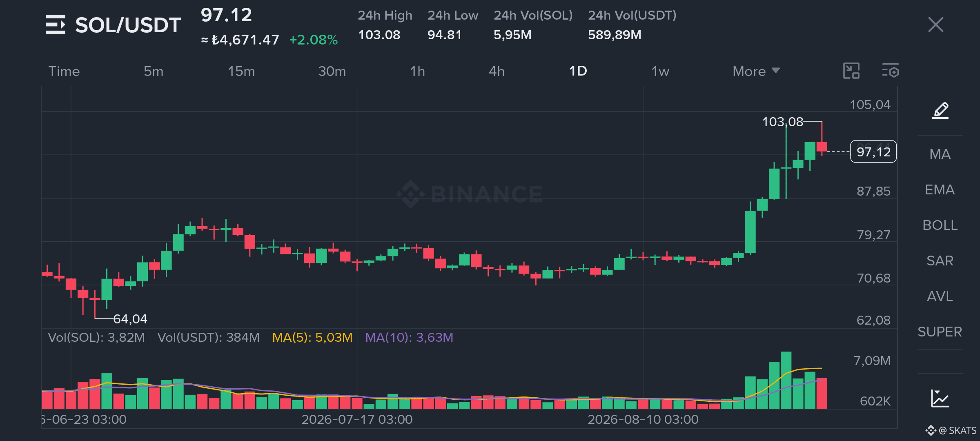
Task: Close the full-screen chart view
Action: 935,24
